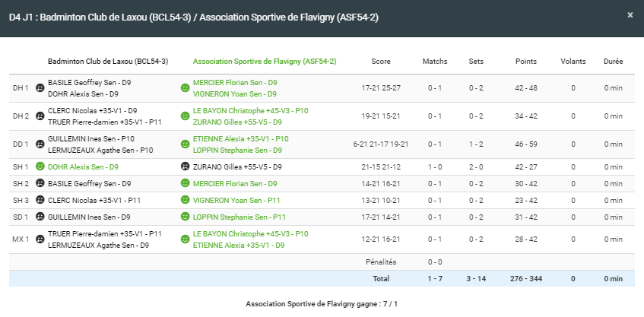Click the DD 1 score 6-21 21-17 19-21
This screenshot has height=317, width=644.
(x=381, y=144)
